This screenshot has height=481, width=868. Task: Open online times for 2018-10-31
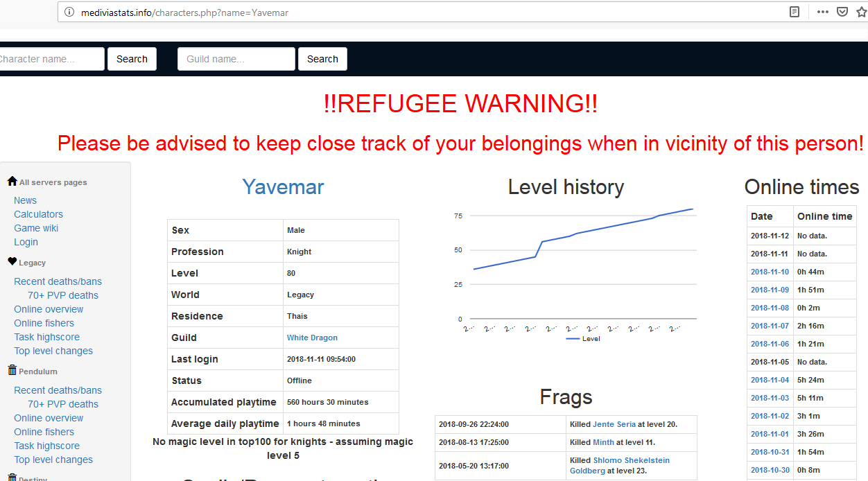(770, 452)
